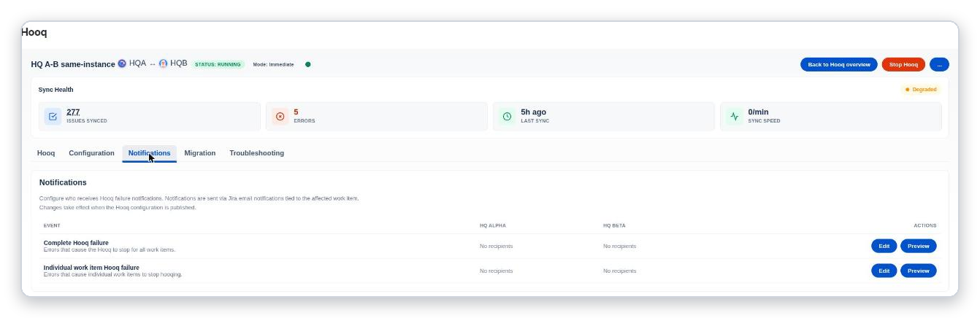The image size is (980, 318).
Task: Click the Sync Health heading
Action: tap(55, 90)
